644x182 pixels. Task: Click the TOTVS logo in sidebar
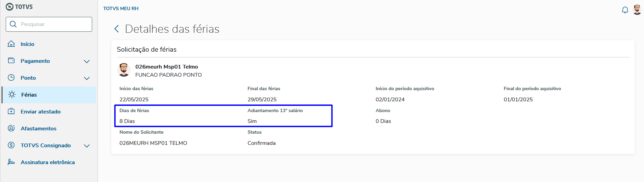pos(19,7)
